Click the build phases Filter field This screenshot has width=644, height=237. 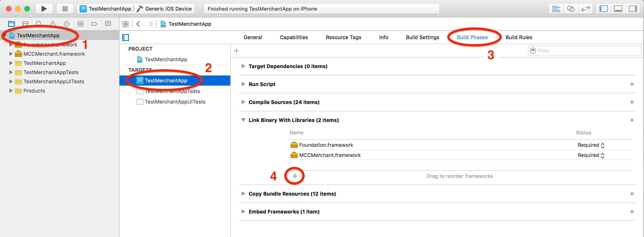(x=584, y=51)
